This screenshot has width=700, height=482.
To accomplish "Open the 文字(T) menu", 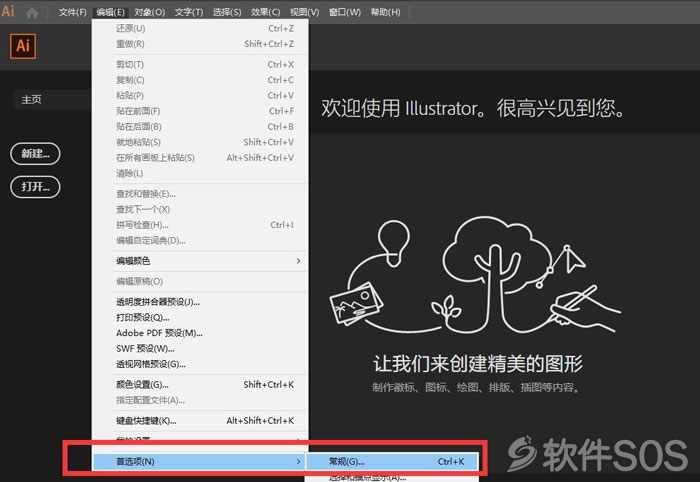I will coord(188,12).
